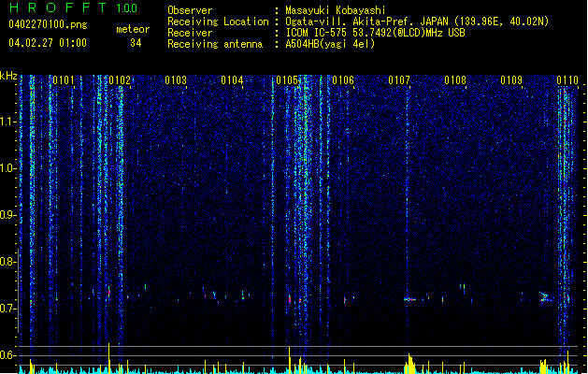Click the 1.1 kHz axis tick label
Screen dimensions: 588x374
tap(7, 122)
